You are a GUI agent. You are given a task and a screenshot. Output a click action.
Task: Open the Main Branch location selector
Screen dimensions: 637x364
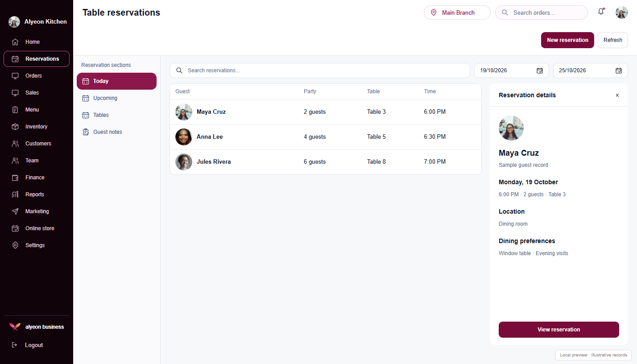[x=457, y=12]
